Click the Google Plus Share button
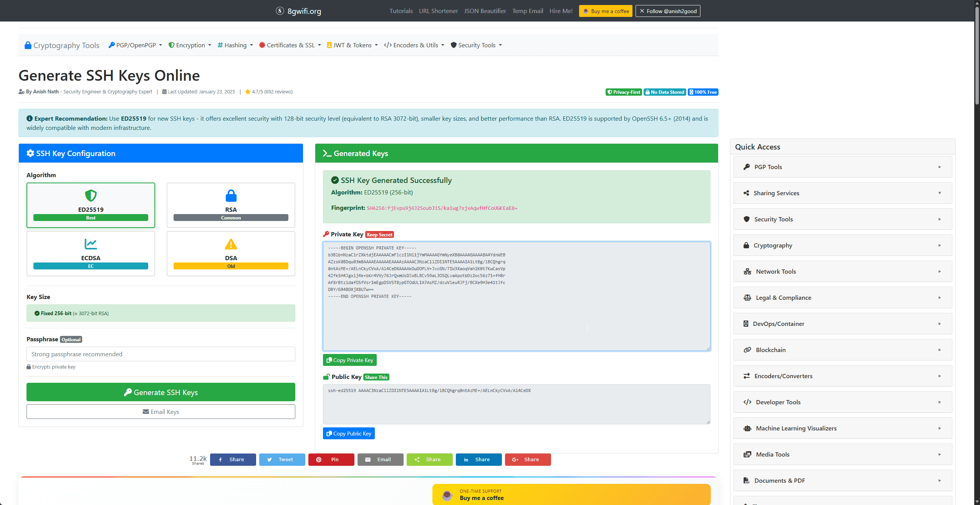Viewport: 980px width, 505px height. point(528,459)
